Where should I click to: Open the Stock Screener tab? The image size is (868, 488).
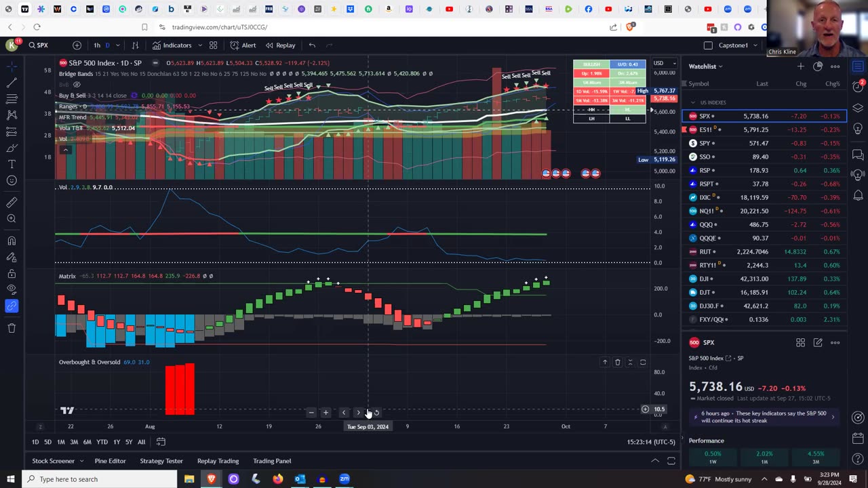(53, 461)
